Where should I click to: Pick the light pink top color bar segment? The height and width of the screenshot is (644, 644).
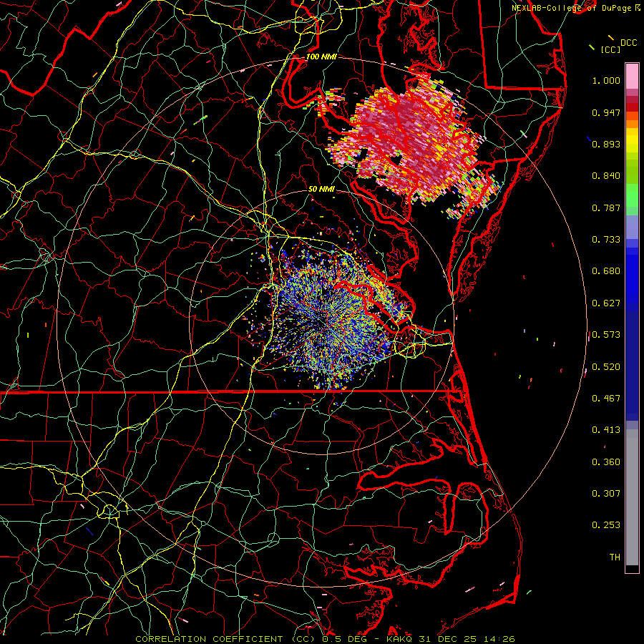click(x=632, y=76)
